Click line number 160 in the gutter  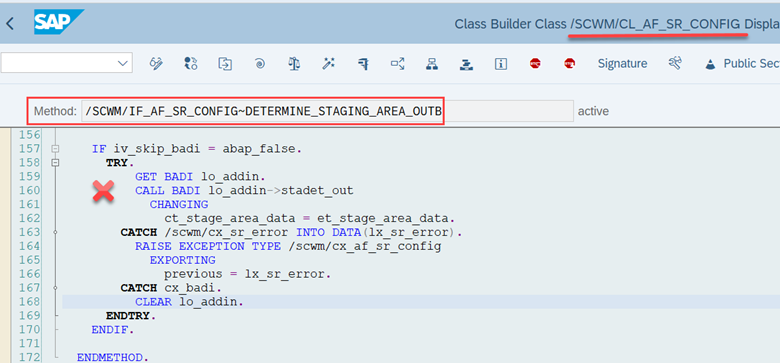(29, 190)
